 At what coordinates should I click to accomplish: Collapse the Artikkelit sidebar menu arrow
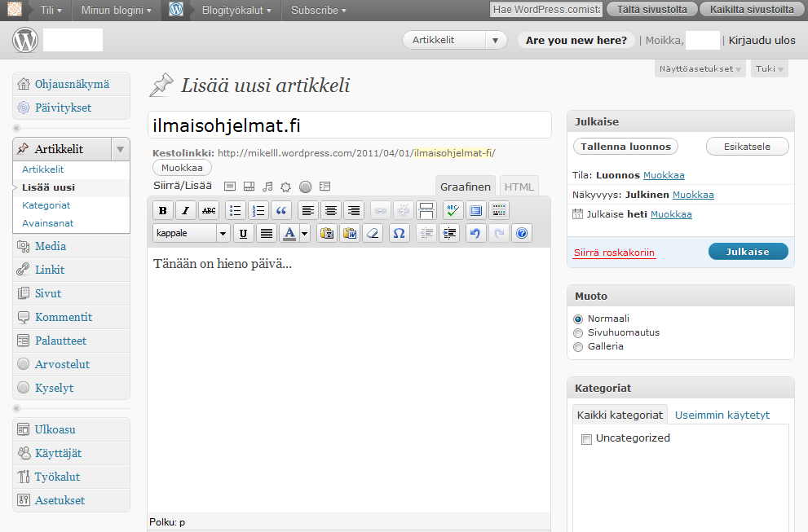[120, 149]
